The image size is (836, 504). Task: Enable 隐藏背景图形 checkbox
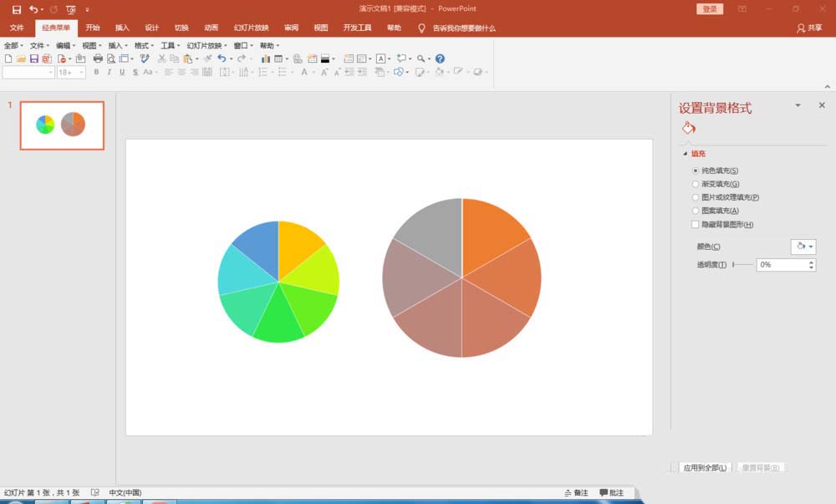[x=696, y=224]
